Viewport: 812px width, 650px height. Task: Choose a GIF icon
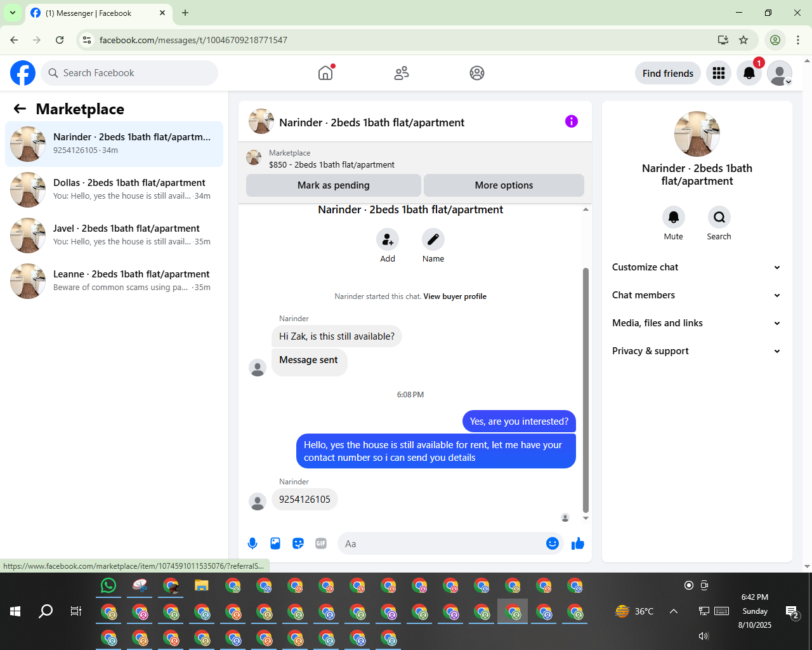[321, 543]
